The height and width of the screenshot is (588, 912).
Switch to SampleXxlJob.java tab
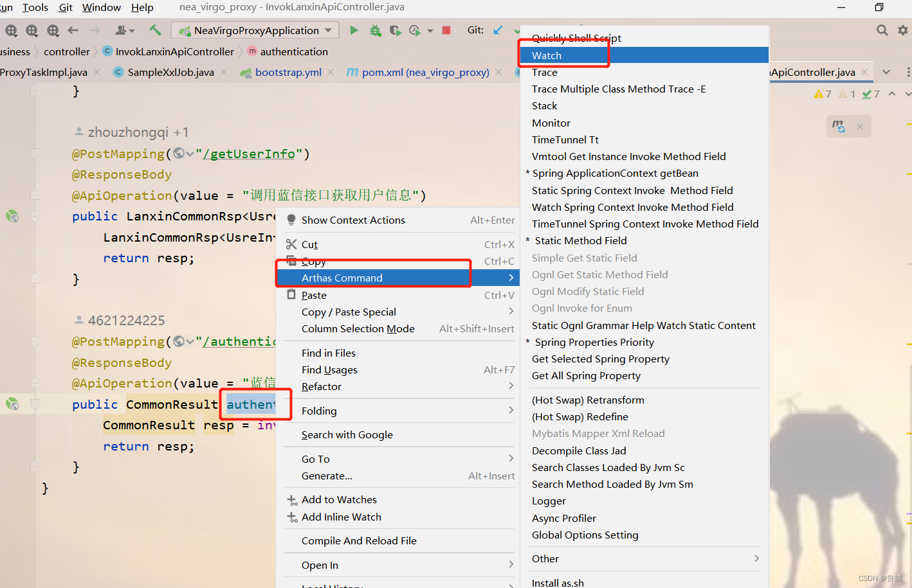tap(170, 72)
